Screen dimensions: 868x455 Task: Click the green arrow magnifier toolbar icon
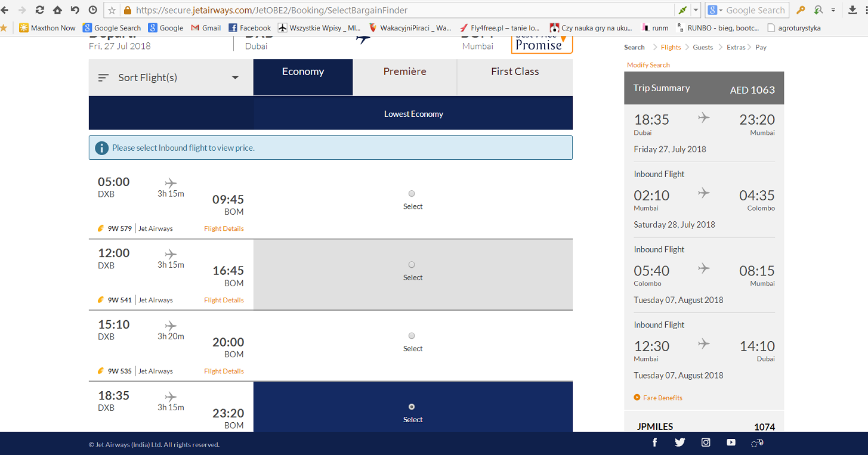(x=818, y=10)
